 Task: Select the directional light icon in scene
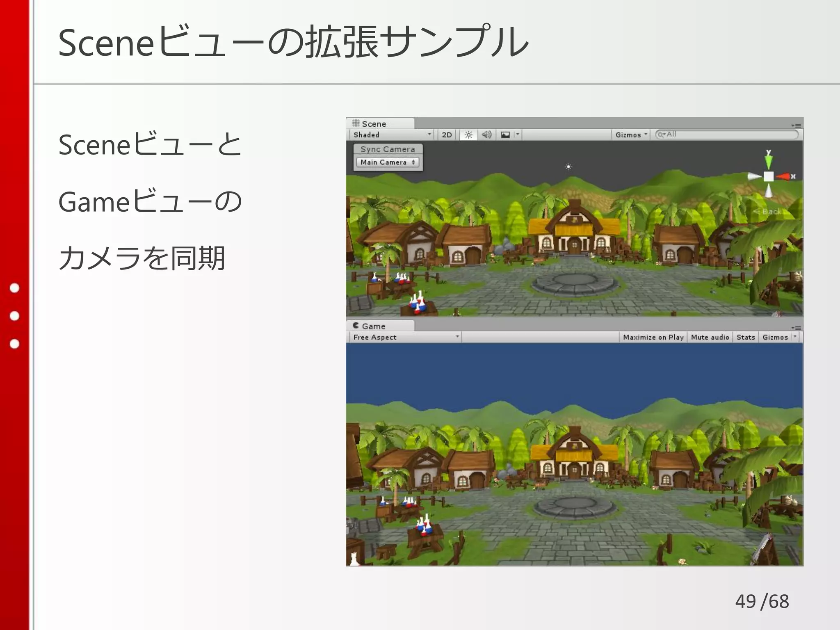568,167
